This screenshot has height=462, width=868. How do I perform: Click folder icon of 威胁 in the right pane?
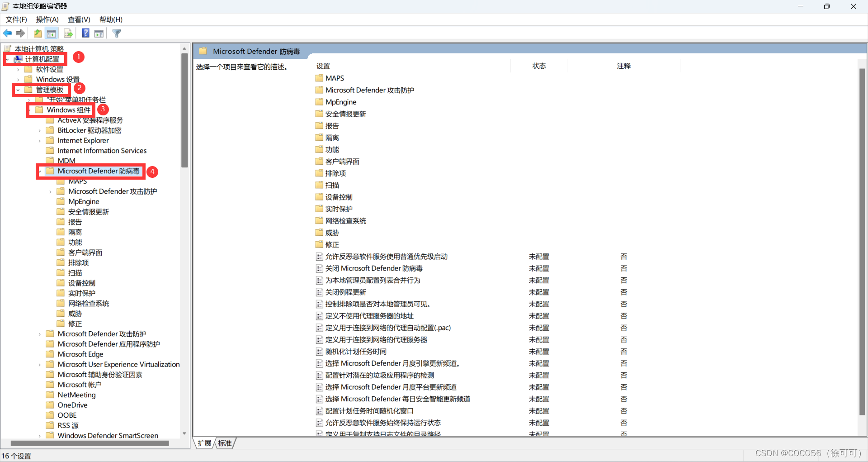pyautogui.click(x=319, y=233)
